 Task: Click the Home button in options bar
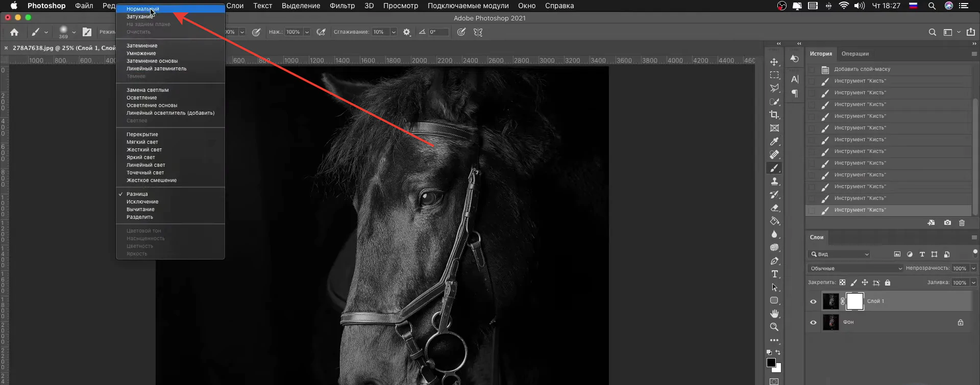pos(14,32)
